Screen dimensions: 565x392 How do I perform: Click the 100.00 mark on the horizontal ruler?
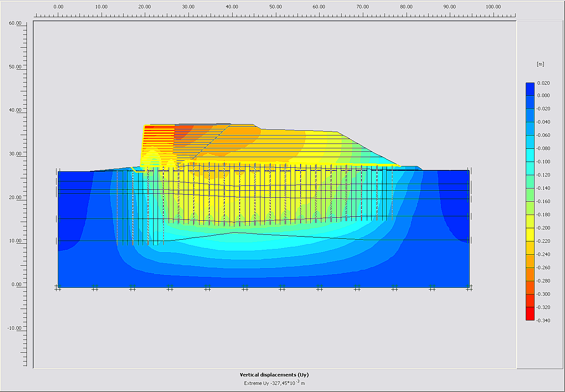point(493,7)
